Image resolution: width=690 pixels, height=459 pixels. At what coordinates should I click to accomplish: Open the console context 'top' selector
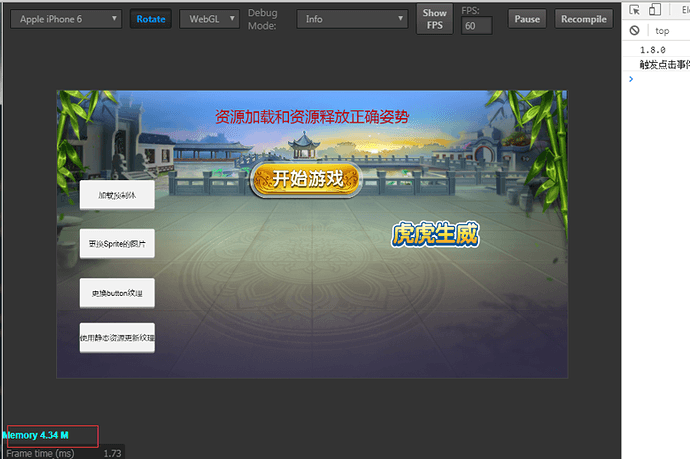coord(662,31)
